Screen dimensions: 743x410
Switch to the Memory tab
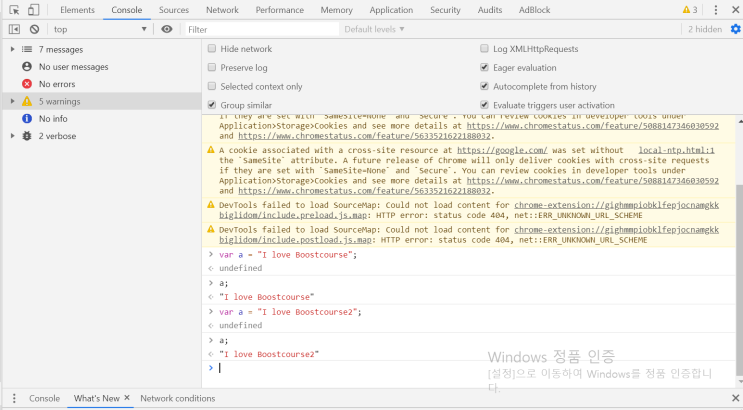tap(336, 10)
